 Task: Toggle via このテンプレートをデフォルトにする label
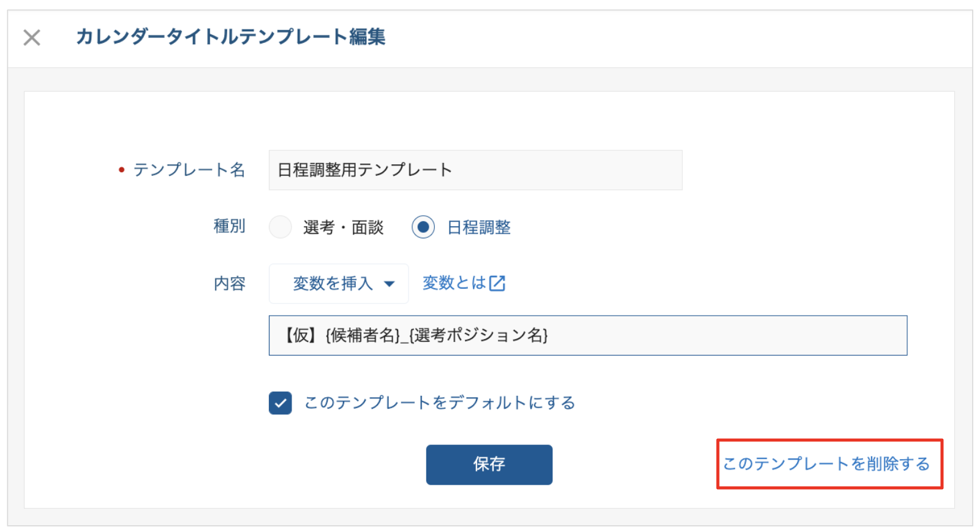[440, 403]
